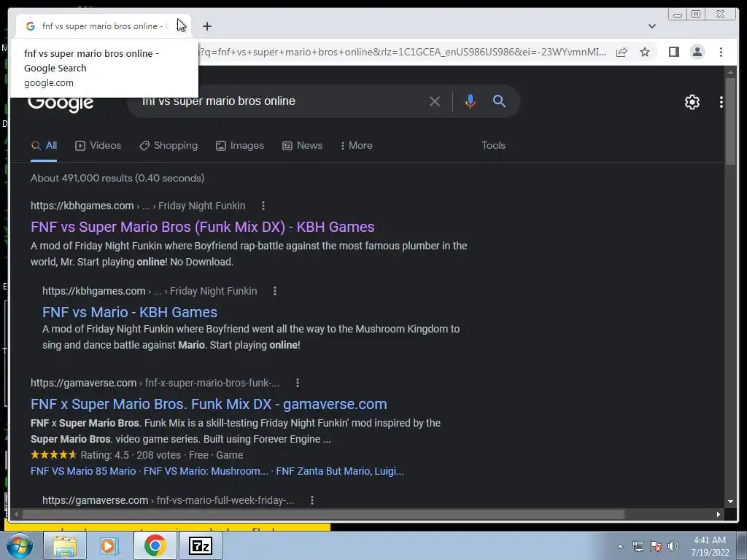Image resolution: width=747 pixels, height=560 pixels.
Task: Open the volume speaker tray icon
Action: pos(673,546)
